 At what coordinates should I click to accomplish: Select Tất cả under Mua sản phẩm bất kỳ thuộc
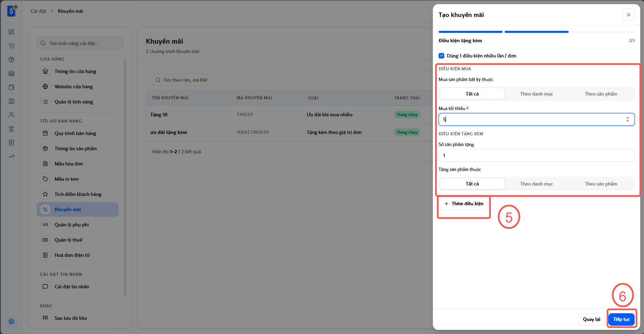click(472, 94)
